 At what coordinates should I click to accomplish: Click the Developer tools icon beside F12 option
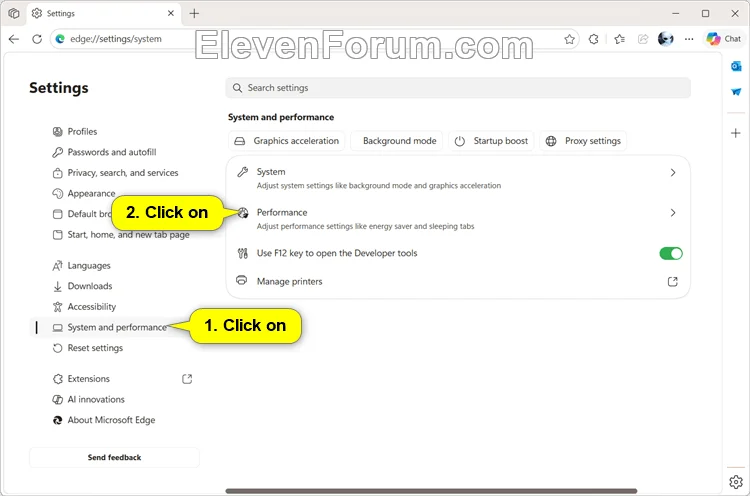pos(243,254)
